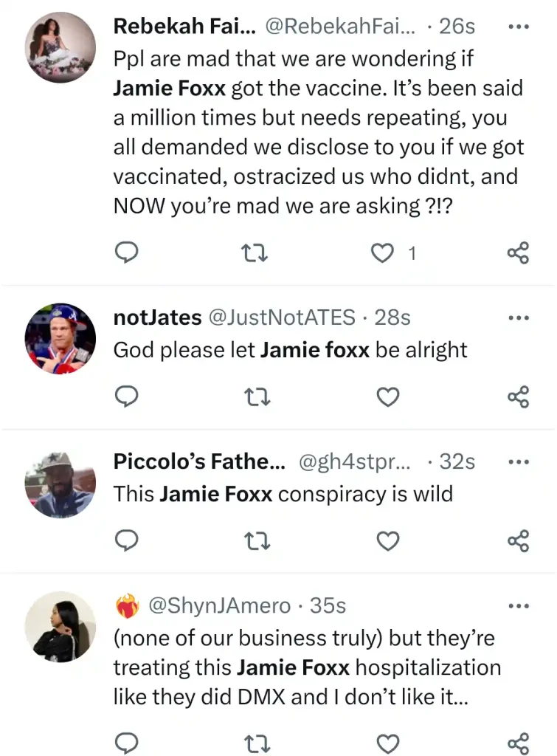Open more options on Piccolo's Father tweet

[x=519, y=462]
